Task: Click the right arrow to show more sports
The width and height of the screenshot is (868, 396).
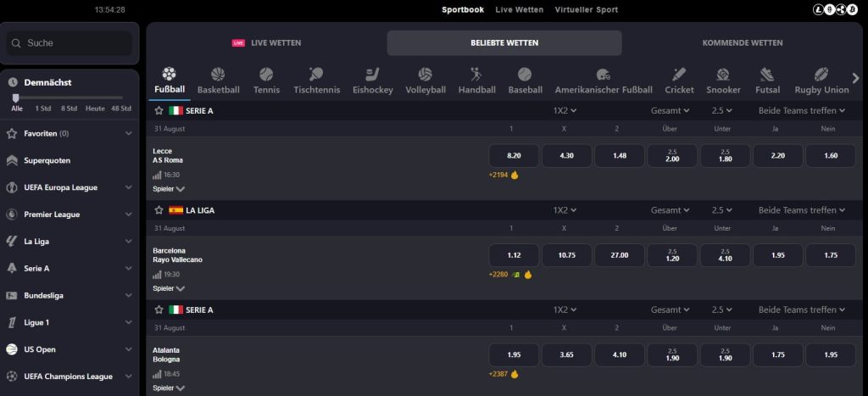Action: pos(856,79)
